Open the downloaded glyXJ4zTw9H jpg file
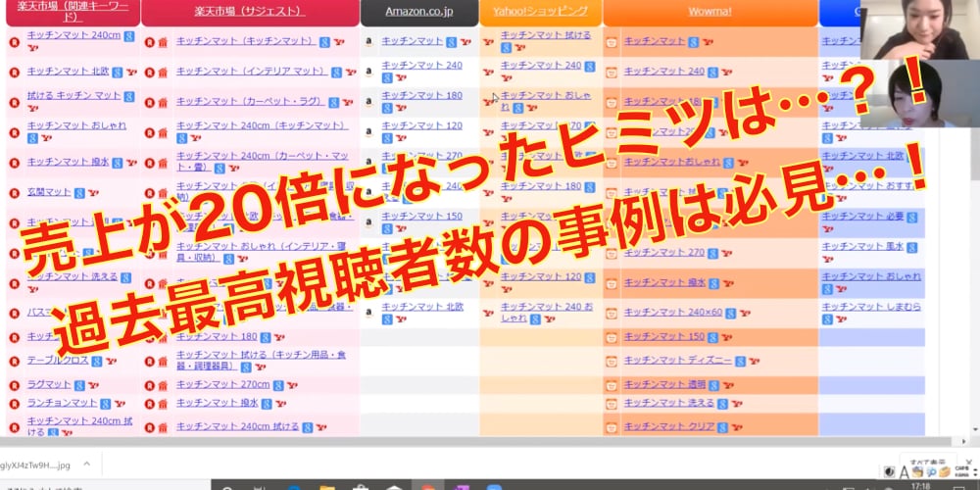980x490 pixels. tap(35, 465)
